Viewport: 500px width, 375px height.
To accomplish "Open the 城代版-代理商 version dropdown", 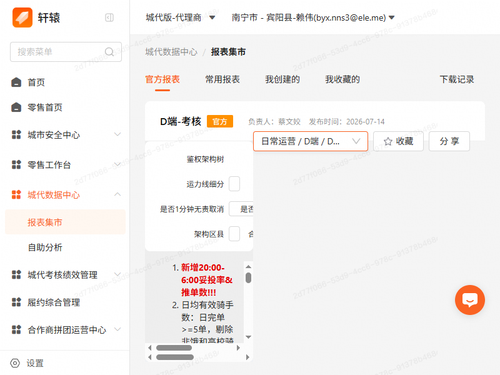I will 180,17.
